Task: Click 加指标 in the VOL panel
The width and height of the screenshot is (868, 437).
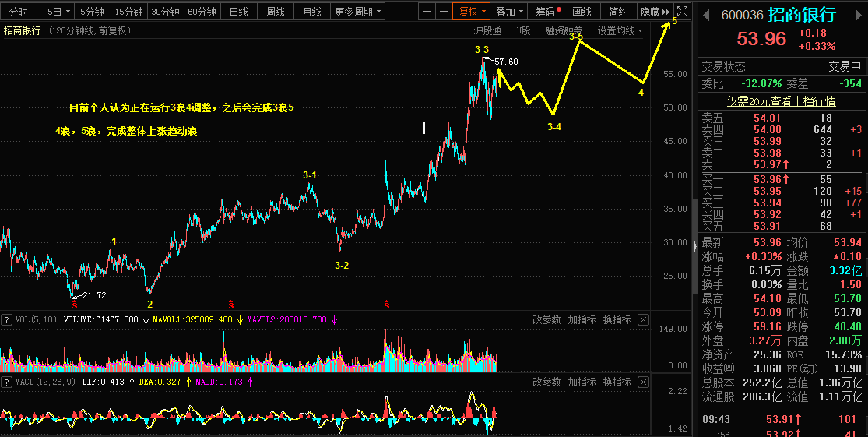Action: tap(582, 319)
